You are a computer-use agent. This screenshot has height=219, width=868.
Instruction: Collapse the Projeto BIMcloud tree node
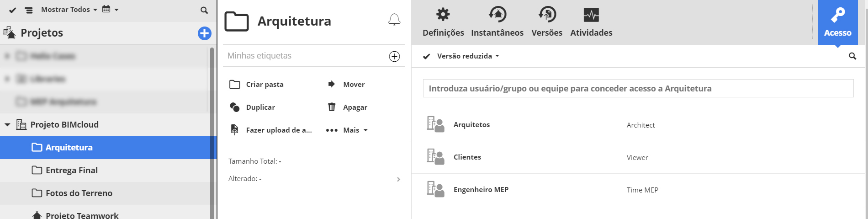7,125
